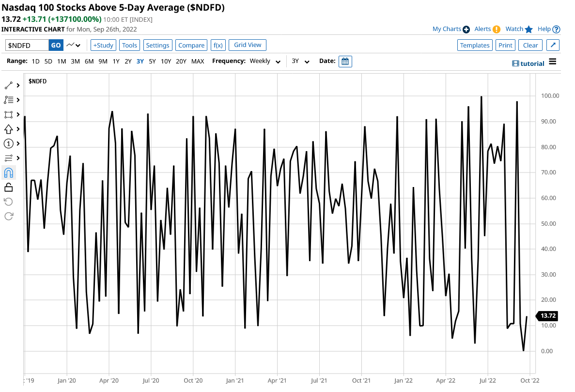Screen dimensions: 575x392
Task: Open the f(x) expressions button
Action: [x=218, y=45]
